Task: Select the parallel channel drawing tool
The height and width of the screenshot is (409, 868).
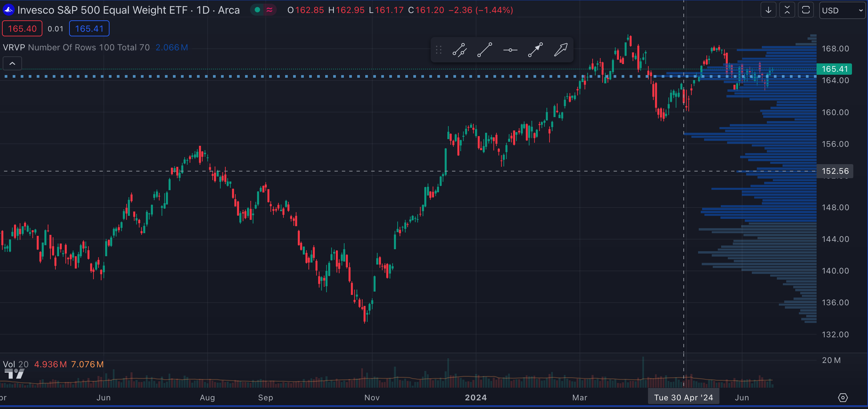Action: point(460,50)
